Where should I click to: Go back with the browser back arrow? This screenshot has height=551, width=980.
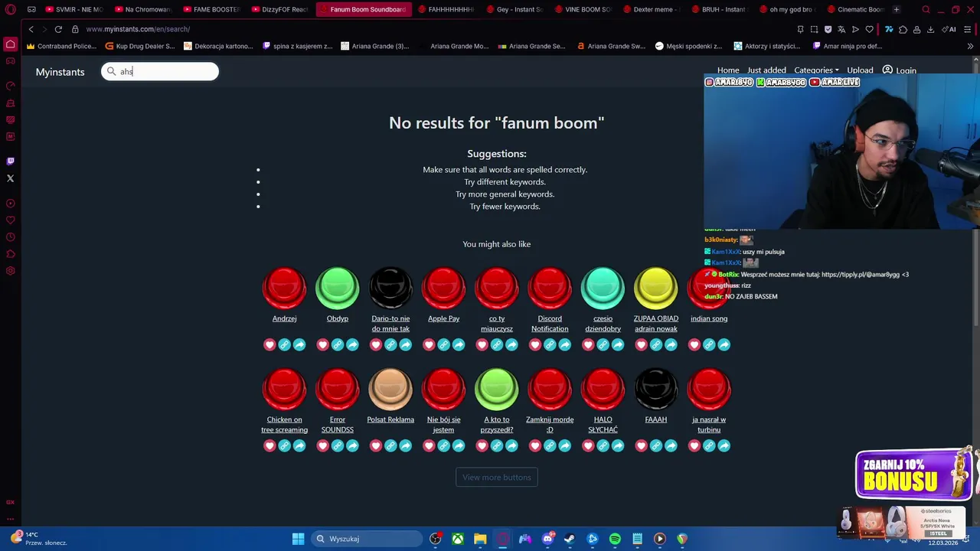coord(31,29)
